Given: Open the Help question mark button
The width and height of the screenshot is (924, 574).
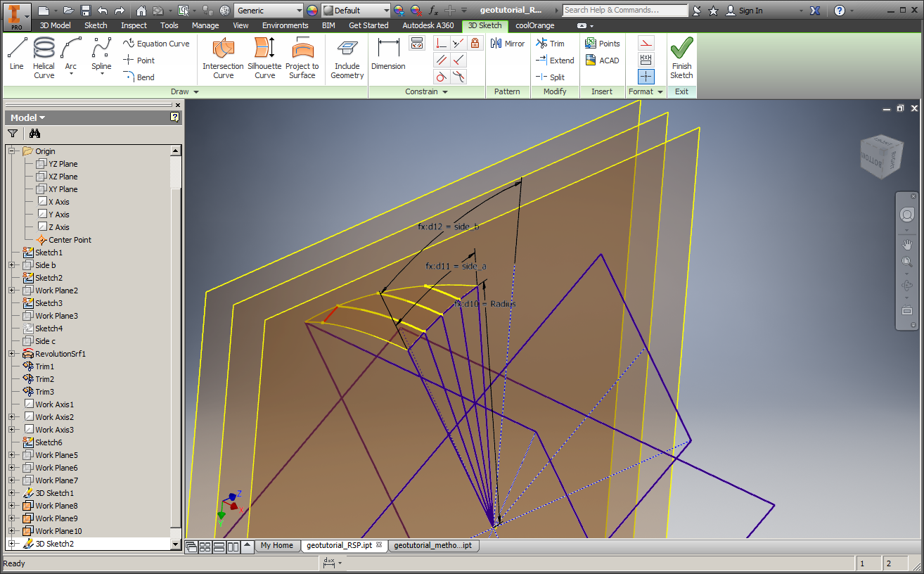Looking at the screenshot, I should (840, 11).
